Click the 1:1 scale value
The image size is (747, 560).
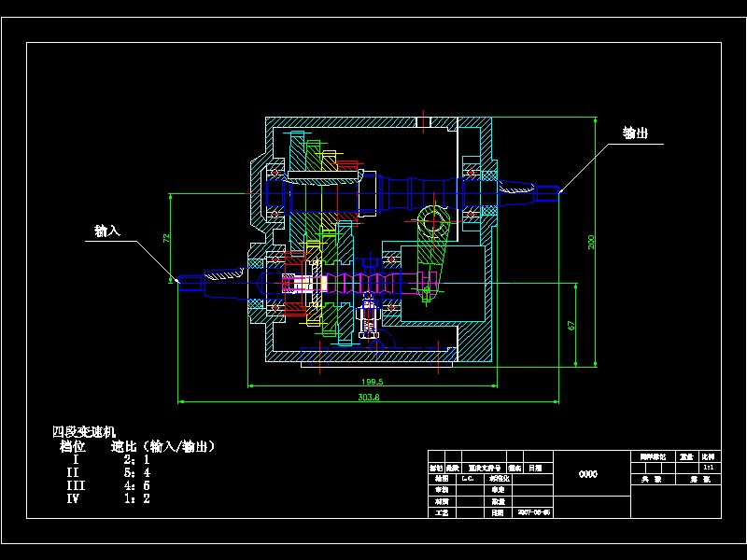tap(709, 468)
